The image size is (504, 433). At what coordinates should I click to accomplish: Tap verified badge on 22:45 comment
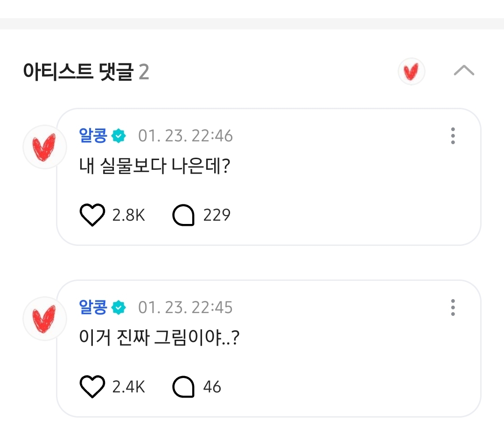[119, 308]
